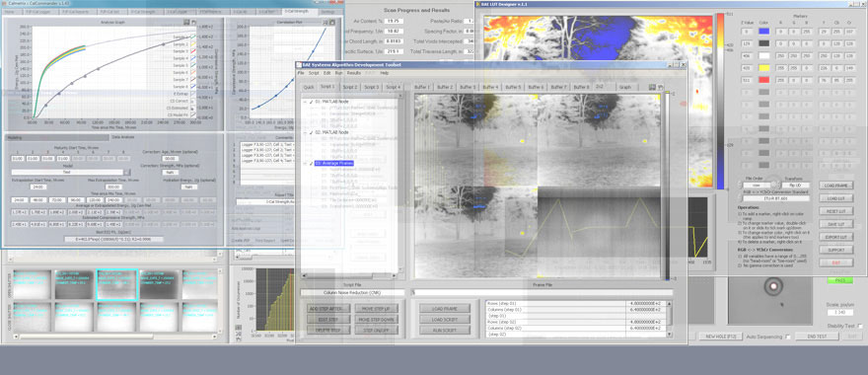Click the second icon above the 2x2 image panel
The image size is (868, 375).
[x=660, y=87]
